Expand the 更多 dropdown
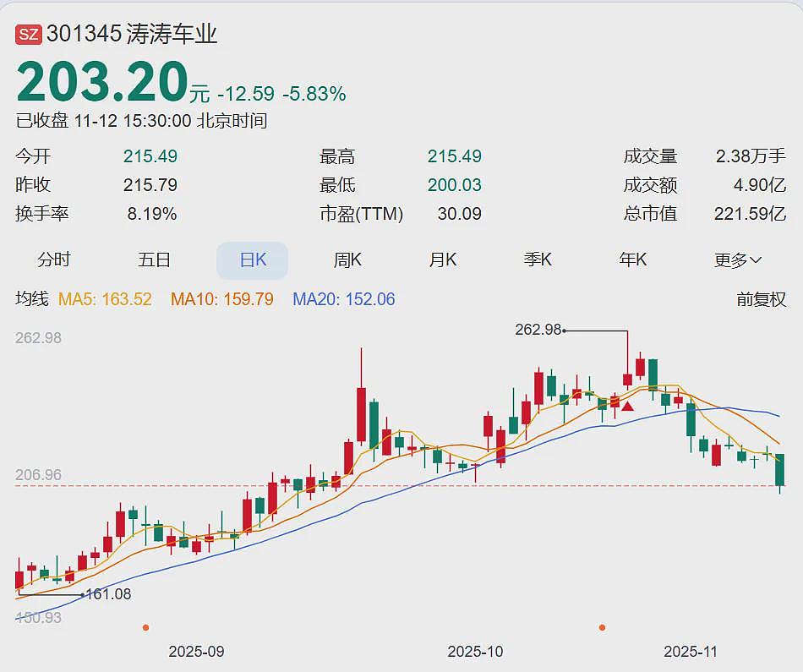 (x=738, y=260)
